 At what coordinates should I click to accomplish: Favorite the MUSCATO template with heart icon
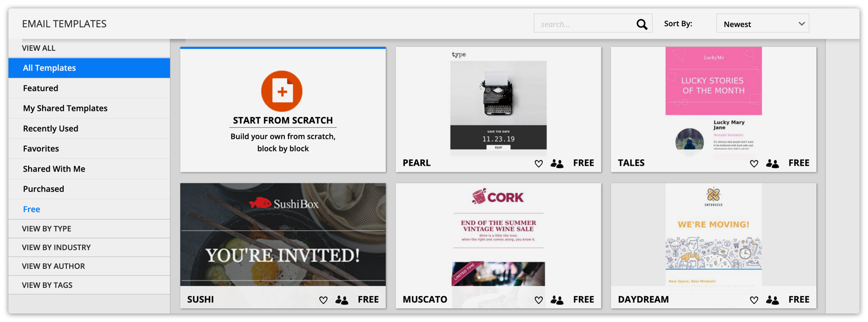click(x=539, y=300)
